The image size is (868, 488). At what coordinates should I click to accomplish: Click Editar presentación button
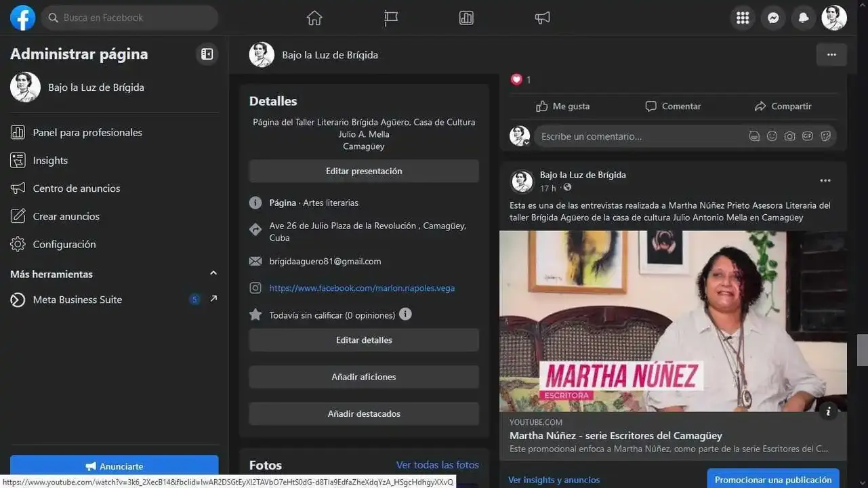tap(364, 171)
